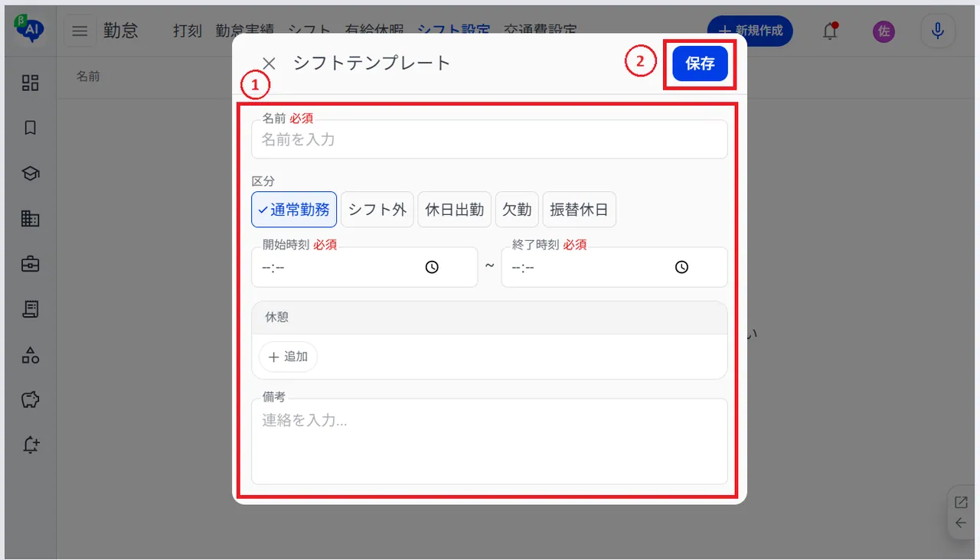Open the piggy bank icon in sidebar
This screenshot has width=980, height=560.
[31, 399]
